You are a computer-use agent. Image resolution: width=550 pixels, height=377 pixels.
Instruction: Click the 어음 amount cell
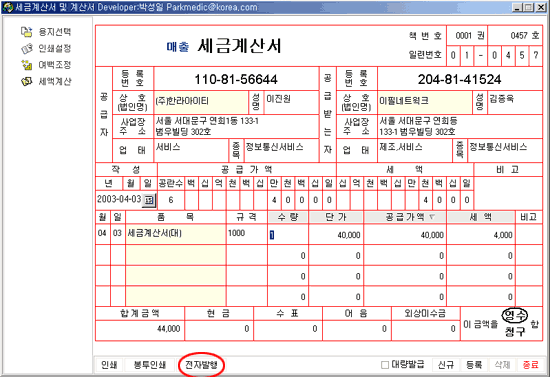[356, 330]
